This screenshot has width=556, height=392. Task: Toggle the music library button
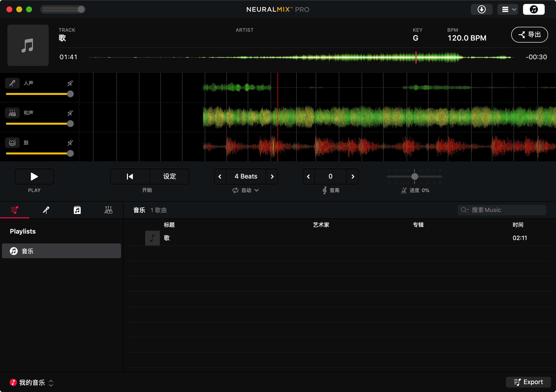[x=534, y=9]
